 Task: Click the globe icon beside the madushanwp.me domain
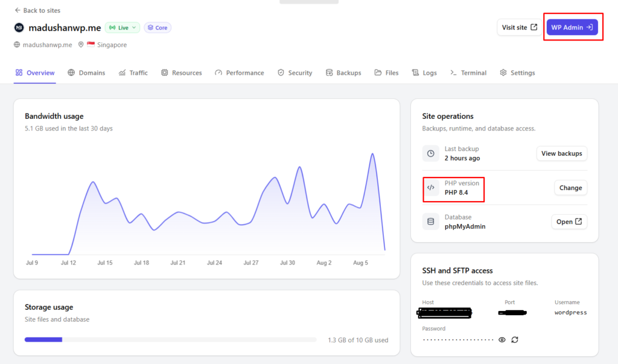pos(17,45)
